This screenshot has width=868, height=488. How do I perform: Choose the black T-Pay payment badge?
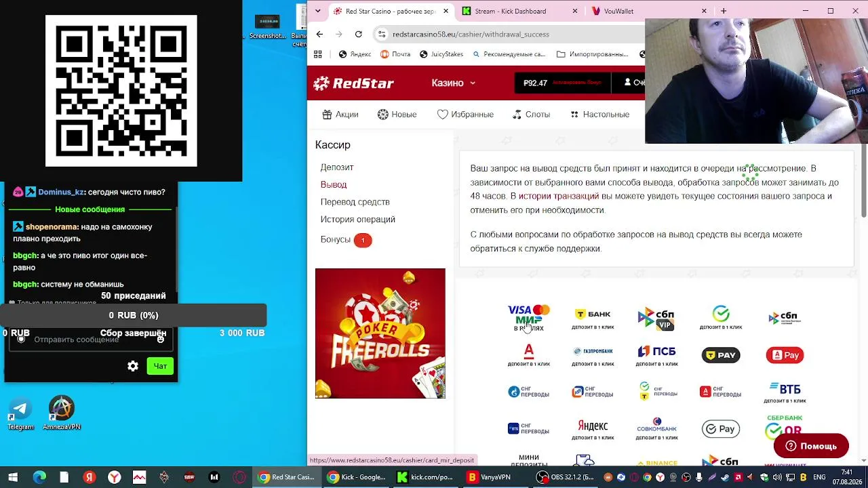click(x=721, y=355)
